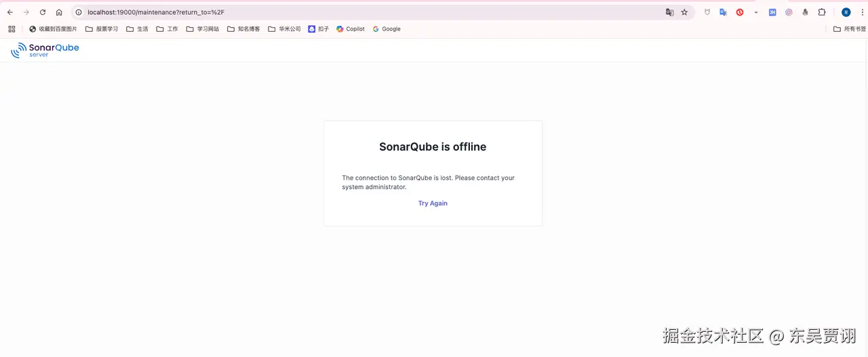Screen dimensions: 868x357
Task: Open the blue JH extension
Action: point(772,12)
